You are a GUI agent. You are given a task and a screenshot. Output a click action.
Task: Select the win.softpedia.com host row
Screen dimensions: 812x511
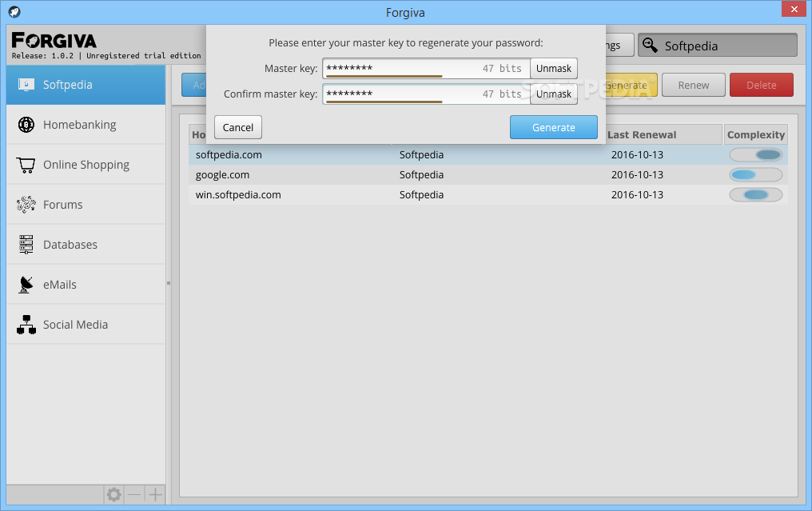point(488,195)
